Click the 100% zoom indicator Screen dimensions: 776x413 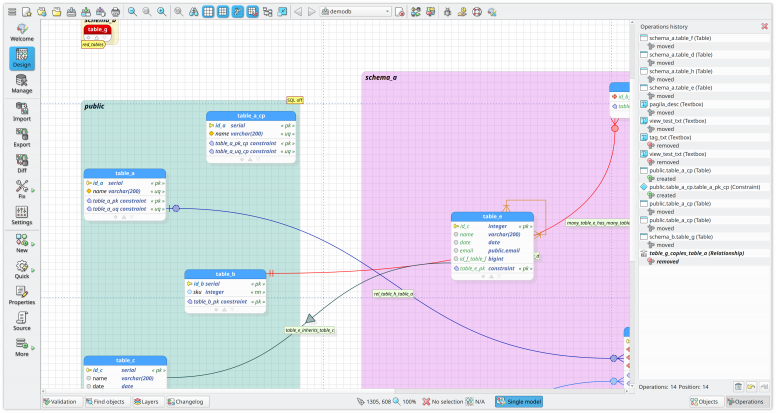pyautogui.click(x=409, y=402)
